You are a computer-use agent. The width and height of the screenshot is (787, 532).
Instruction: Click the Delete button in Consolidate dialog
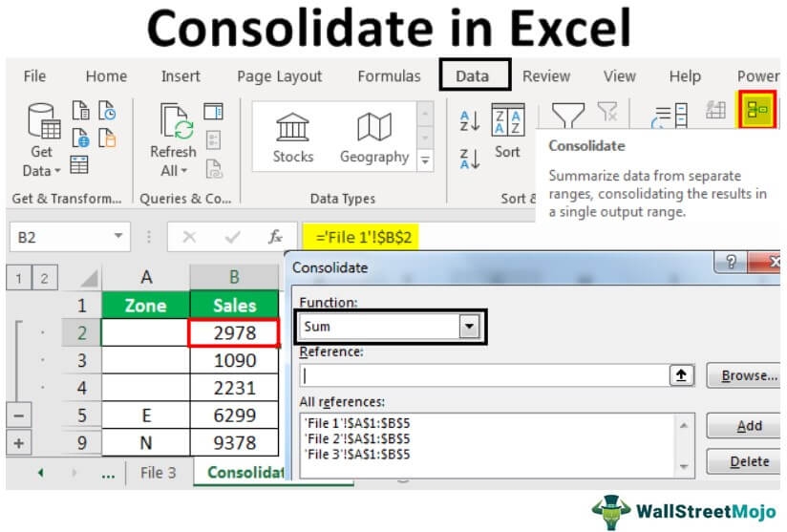click(x=743, y=461)
